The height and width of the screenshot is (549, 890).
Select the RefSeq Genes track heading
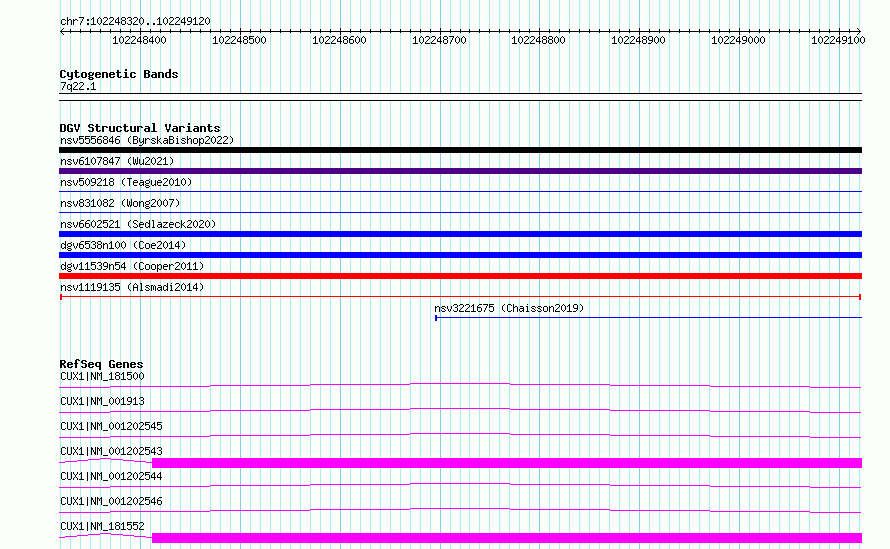[x=101, y=364]
